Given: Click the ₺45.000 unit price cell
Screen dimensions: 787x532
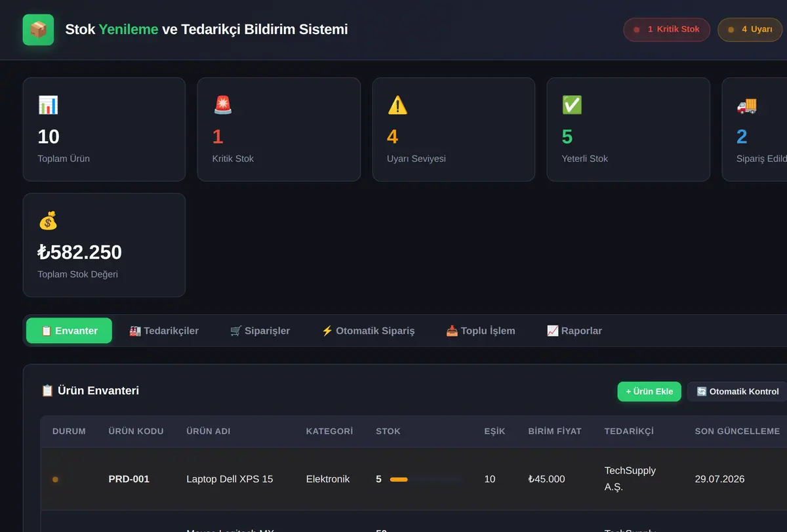Looking at the screenshot, I should coord(546,480).
